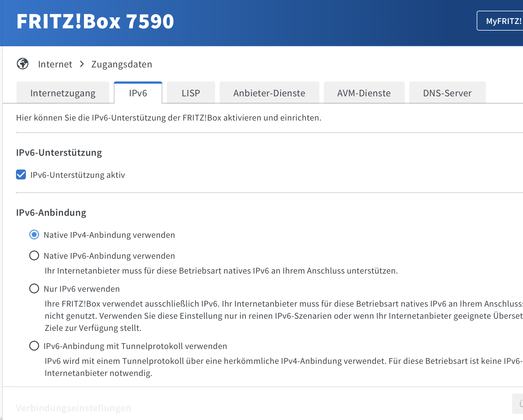Choose Nur IPv6 verwenden option
This screenshot has width=523, height=420.
coord(34,288)
